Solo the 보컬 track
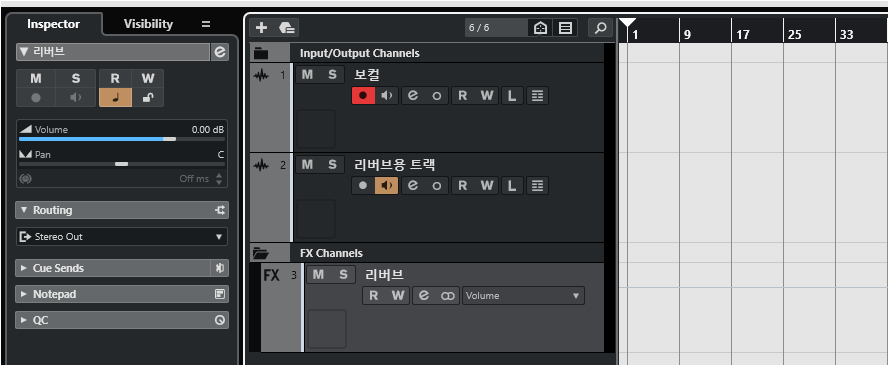The width and height of the screenshot is (889, 366). 332,75
